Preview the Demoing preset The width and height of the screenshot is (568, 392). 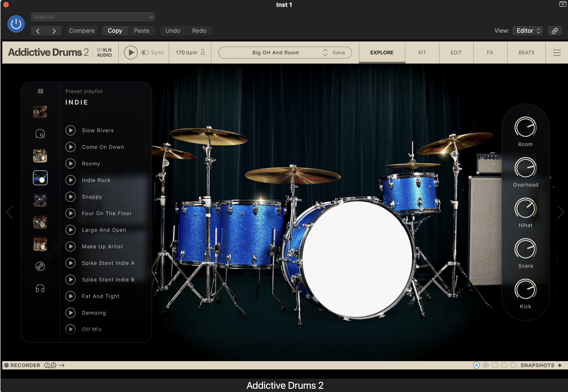tap(70, 313)
